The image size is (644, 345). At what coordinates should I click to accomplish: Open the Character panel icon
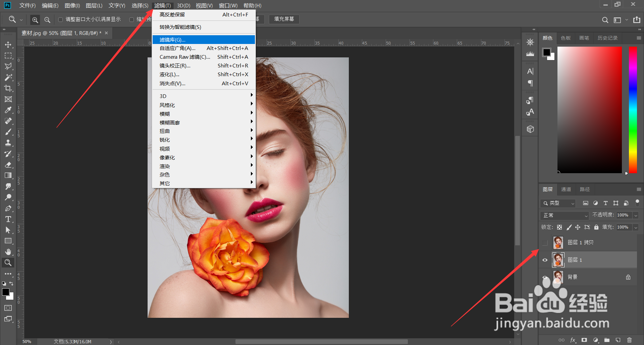click(x=530, y=71)
